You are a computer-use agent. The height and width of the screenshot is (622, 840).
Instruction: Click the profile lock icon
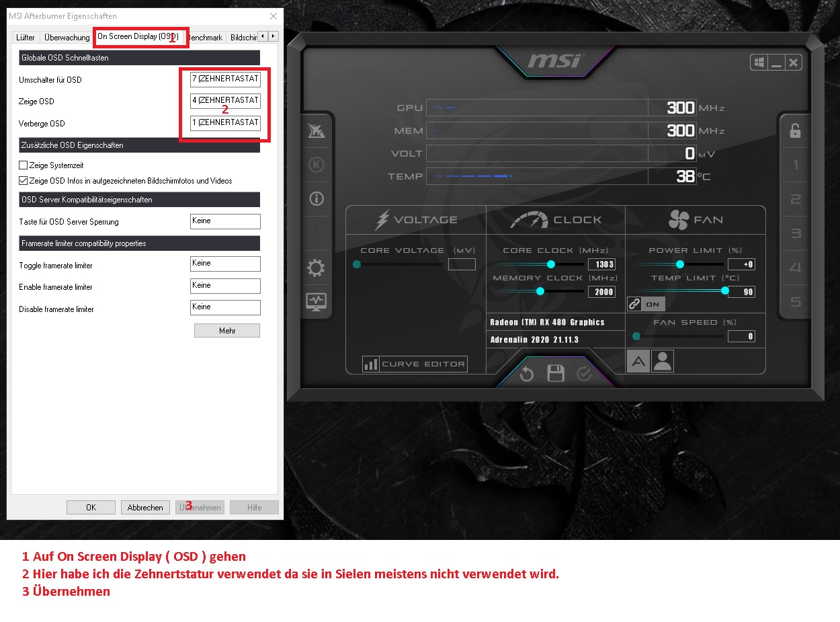pos(795,130)
